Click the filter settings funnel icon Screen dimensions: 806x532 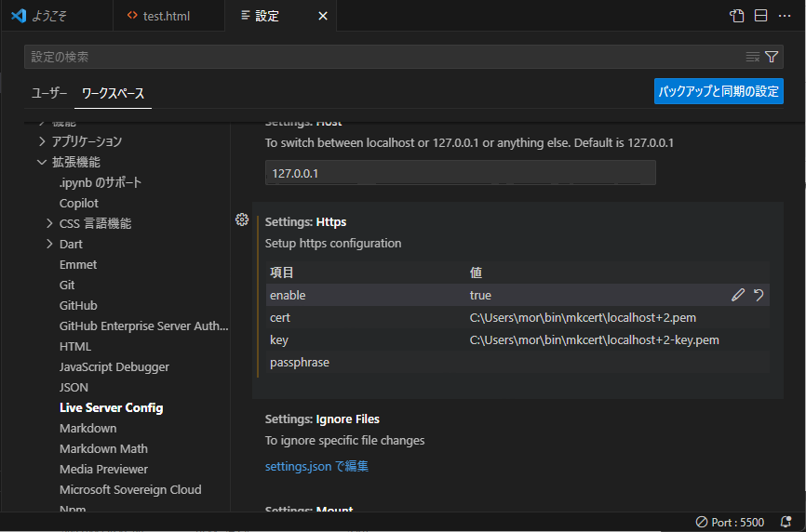click(x=772, y=57)
